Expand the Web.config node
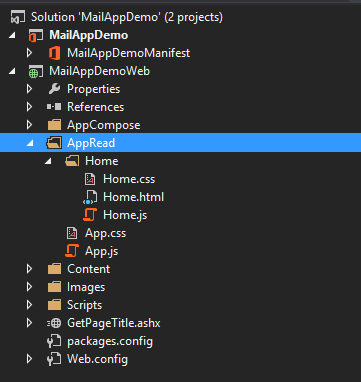The width and height of the screenshot is (361, 382). coord(29,359)
